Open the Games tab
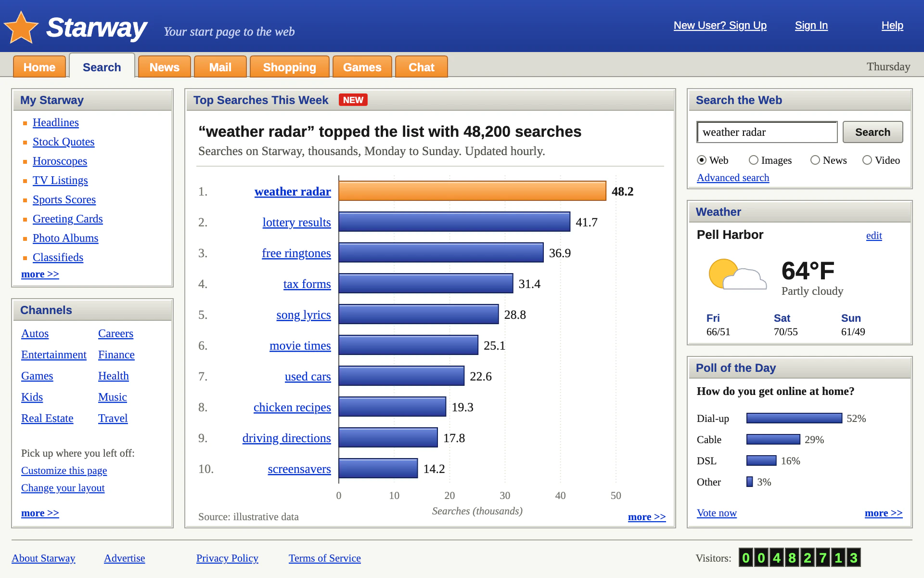The height and width of the screenshot is (578, 924). click(362, 67)
